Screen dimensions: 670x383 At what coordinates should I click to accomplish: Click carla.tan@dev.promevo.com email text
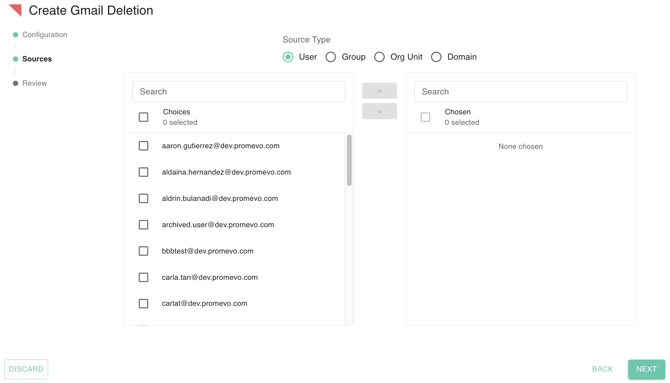(209, 277)
